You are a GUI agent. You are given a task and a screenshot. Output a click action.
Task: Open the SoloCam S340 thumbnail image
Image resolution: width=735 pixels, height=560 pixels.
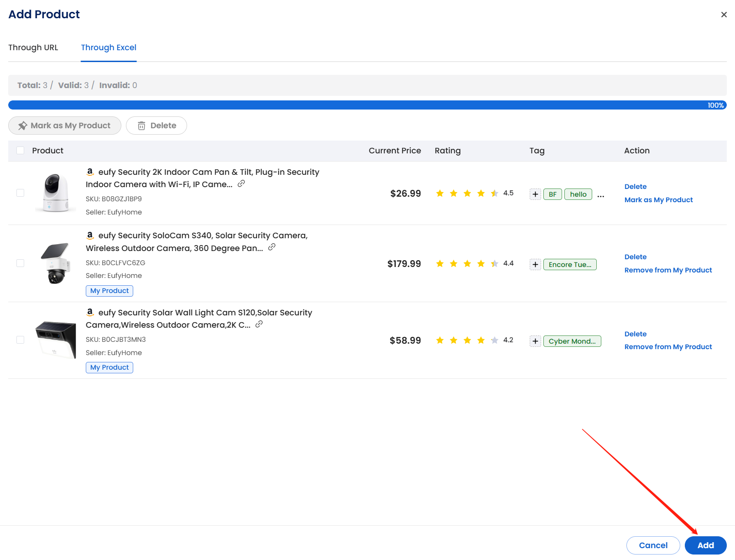(x=56, y=263)
